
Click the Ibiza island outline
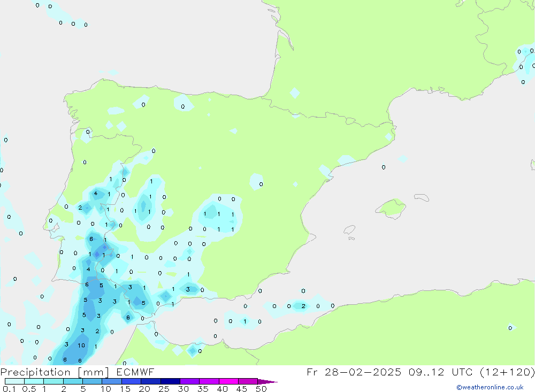(349, 229)
